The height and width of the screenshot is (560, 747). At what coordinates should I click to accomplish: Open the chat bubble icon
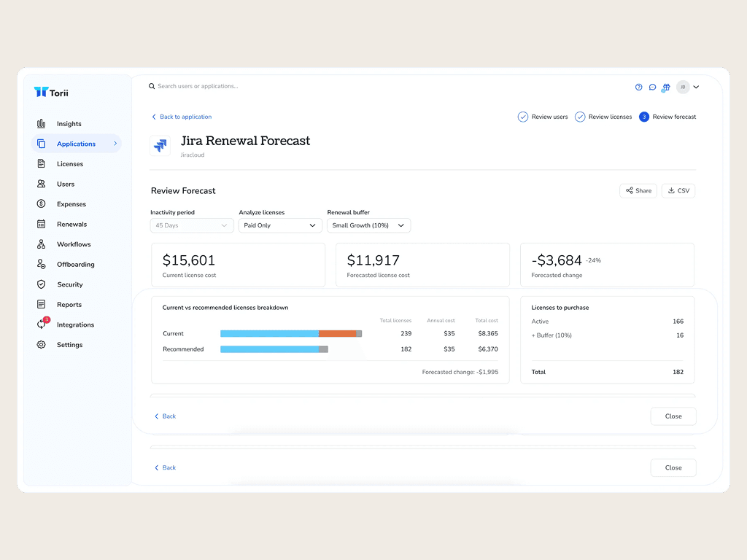point(653,87)
